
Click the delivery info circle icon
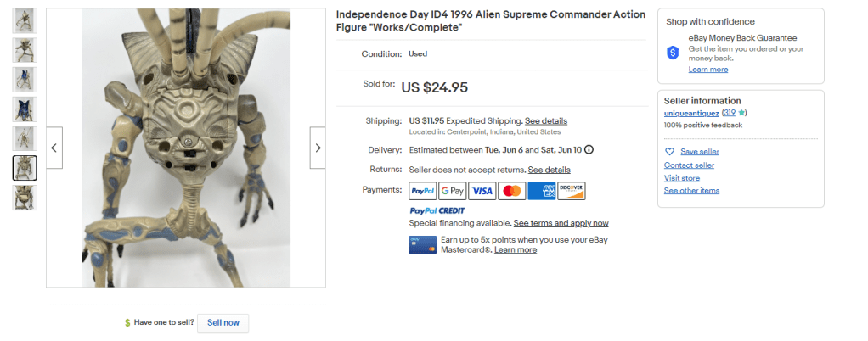[x=589, y=150]
